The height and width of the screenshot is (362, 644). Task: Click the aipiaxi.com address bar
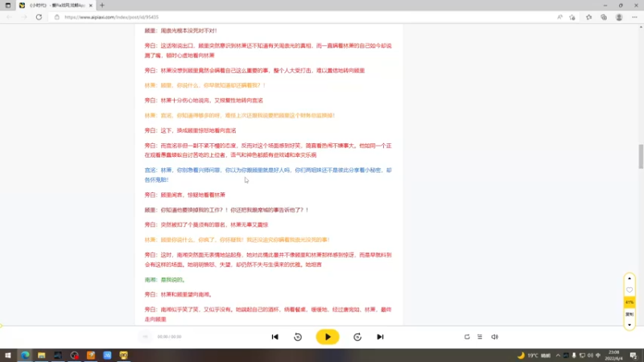coord(304,17)
